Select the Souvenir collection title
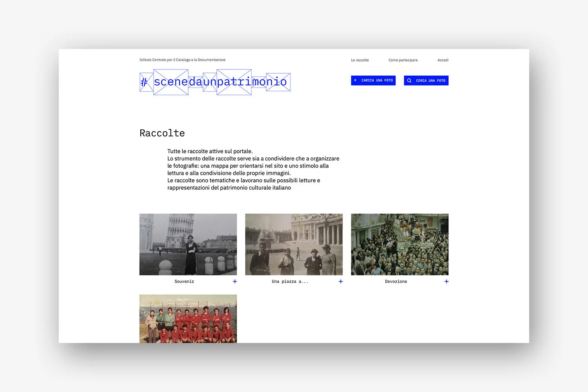Screen dimensions: 588x392 [x=184, y=281]
